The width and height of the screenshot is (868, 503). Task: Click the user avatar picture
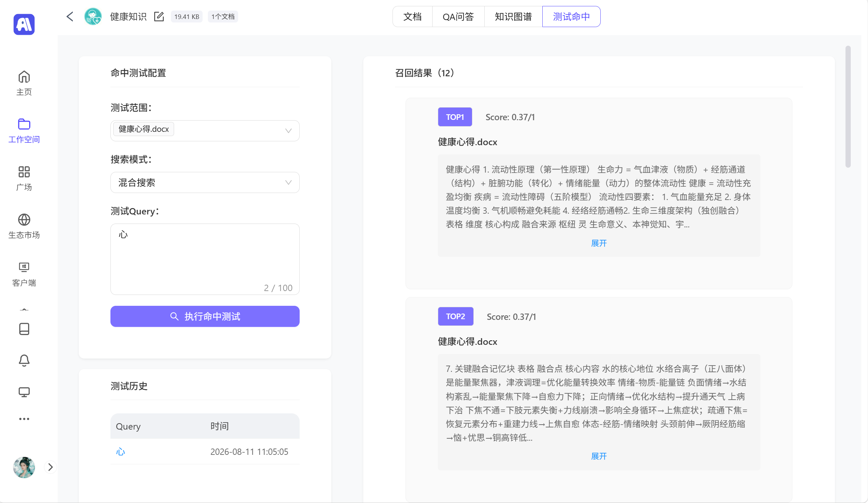(x=24, y=467)
